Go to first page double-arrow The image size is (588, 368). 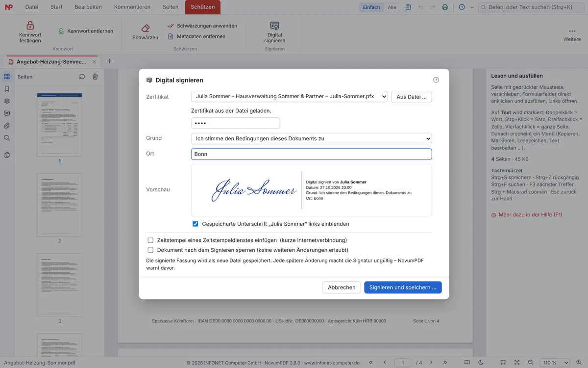coord(371,363)
